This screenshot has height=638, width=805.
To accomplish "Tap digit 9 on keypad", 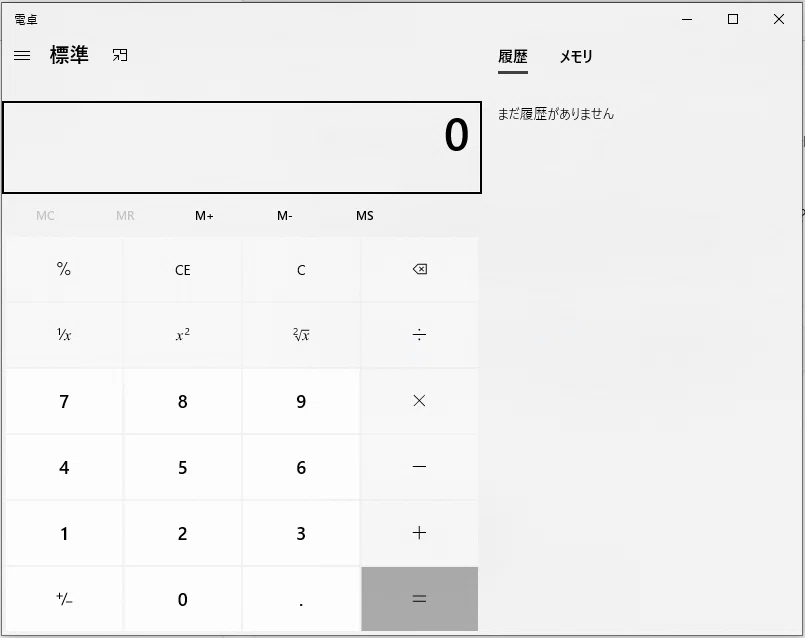I will [301, 401].
